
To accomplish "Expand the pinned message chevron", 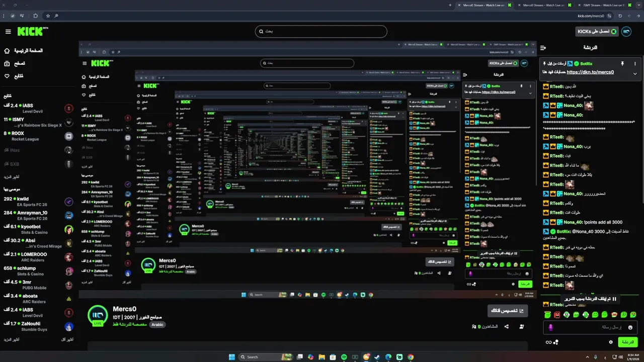I will (x=635, y=73).
